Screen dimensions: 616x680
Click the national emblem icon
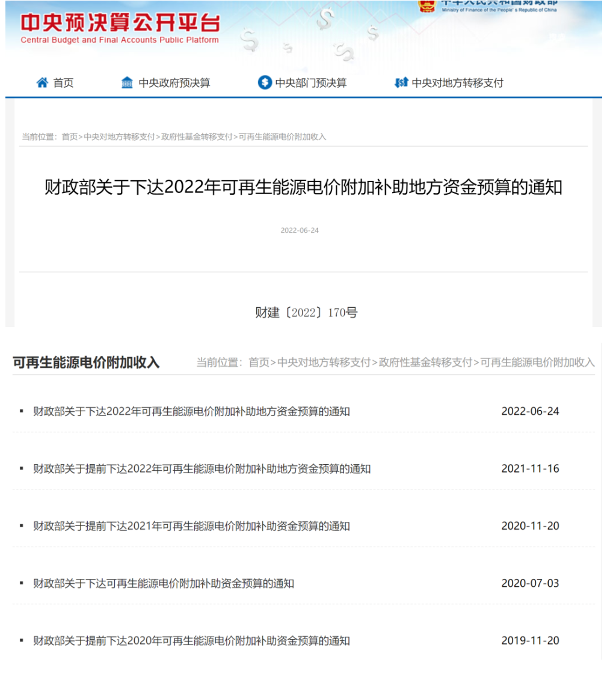pyautogui.click(x=427, y=6)
